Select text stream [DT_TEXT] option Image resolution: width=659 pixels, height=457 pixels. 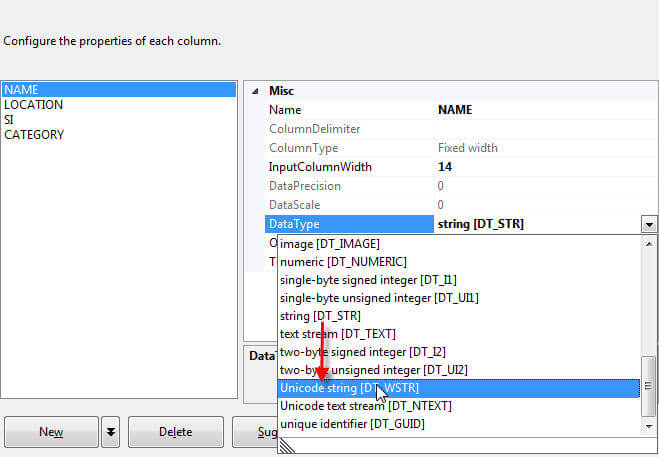(x=339, y=334)
